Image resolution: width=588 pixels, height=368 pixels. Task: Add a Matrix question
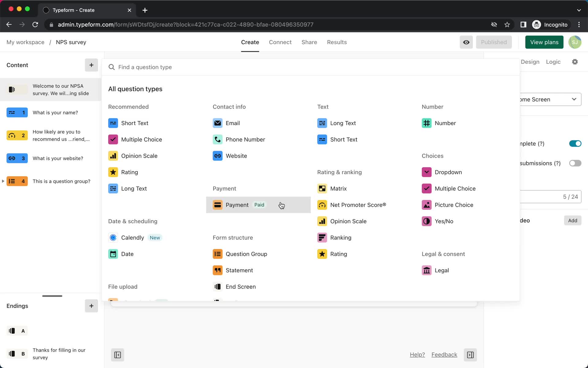click(x=332, y=189)
